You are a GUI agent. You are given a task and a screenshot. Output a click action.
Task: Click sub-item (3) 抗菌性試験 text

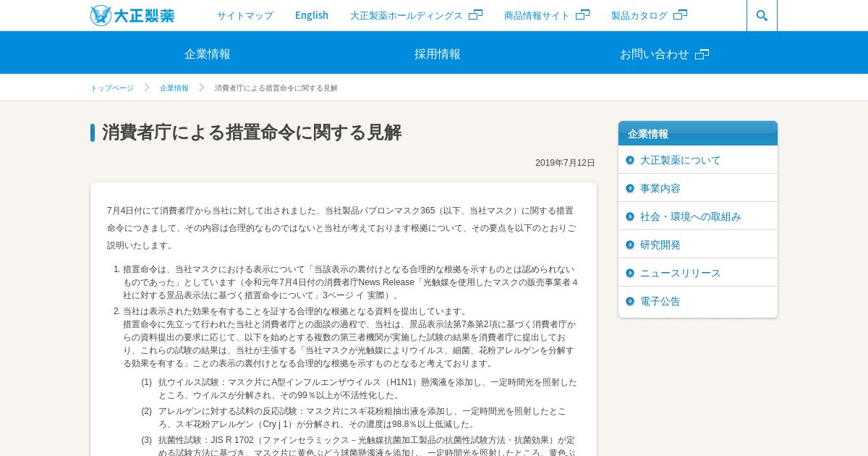(367, 444)
